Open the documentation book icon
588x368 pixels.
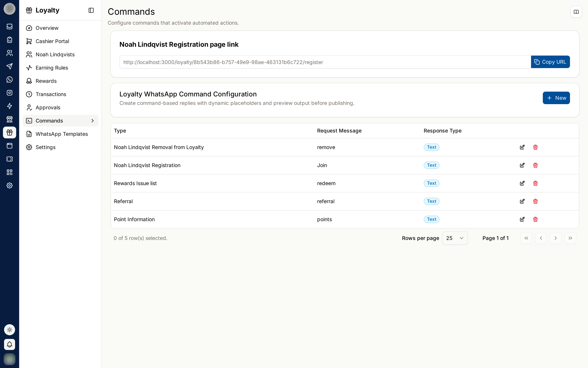click(x=576, y=12)
